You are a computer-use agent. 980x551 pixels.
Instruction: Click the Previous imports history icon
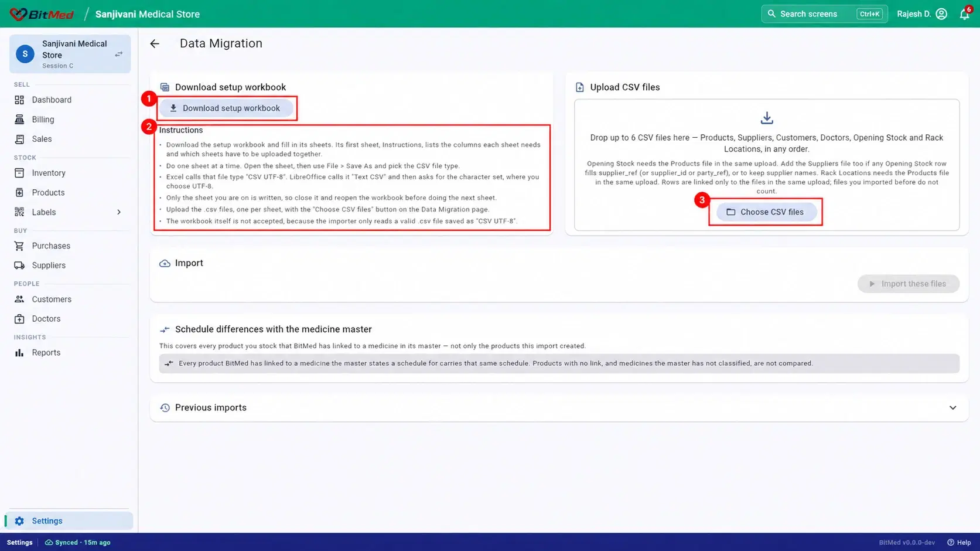pos(165,408)
